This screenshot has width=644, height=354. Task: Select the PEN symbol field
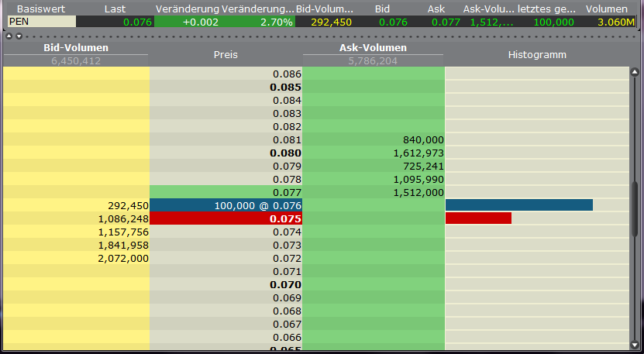pyautogui.click(x=42, y=22)
